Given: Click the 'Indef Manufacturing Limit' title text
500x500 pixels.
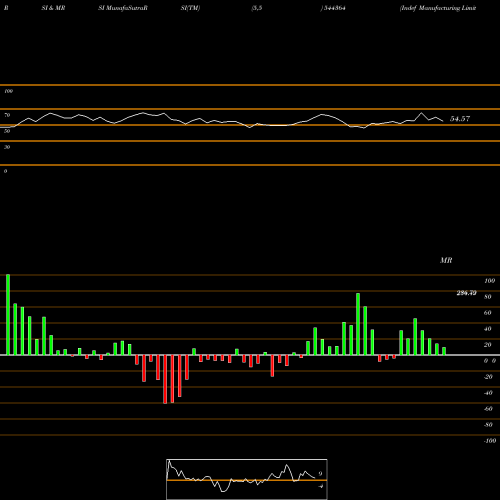Looking at the screenshot, I should [438, 8].
